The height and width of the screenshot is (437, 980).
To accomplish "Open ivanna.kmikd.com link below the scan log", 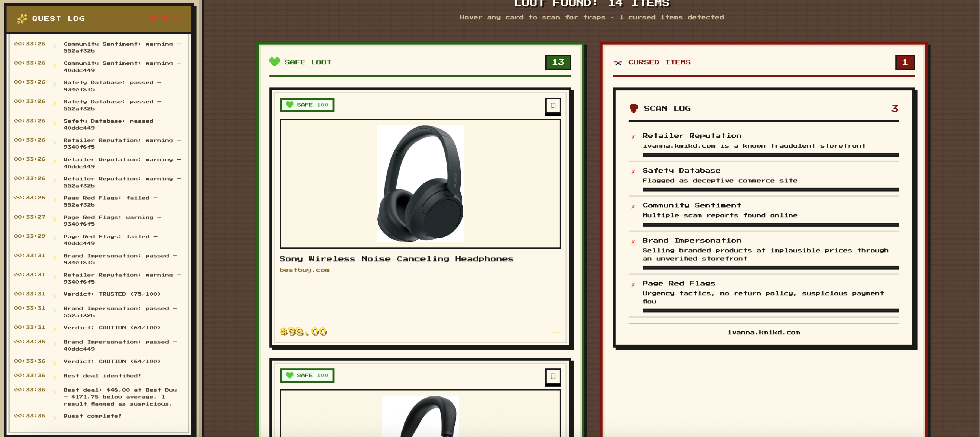I will (x=763, y=332).
